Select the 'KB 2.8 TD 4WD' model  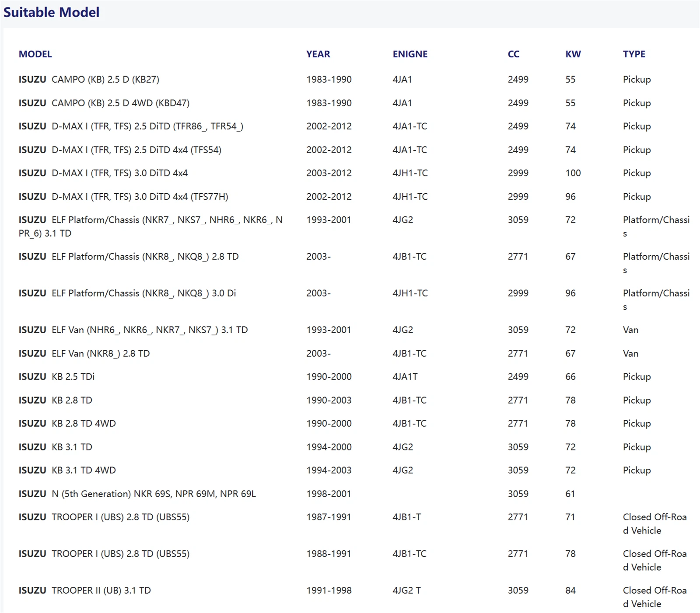coord(67,424)
